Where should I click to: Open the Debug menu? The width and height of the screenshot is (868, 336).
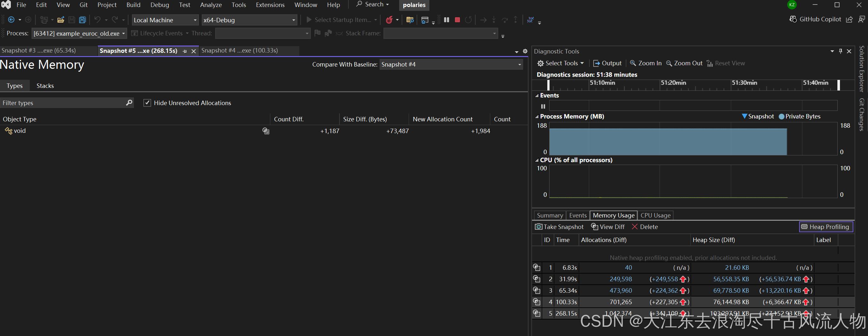tap(160, 5)
